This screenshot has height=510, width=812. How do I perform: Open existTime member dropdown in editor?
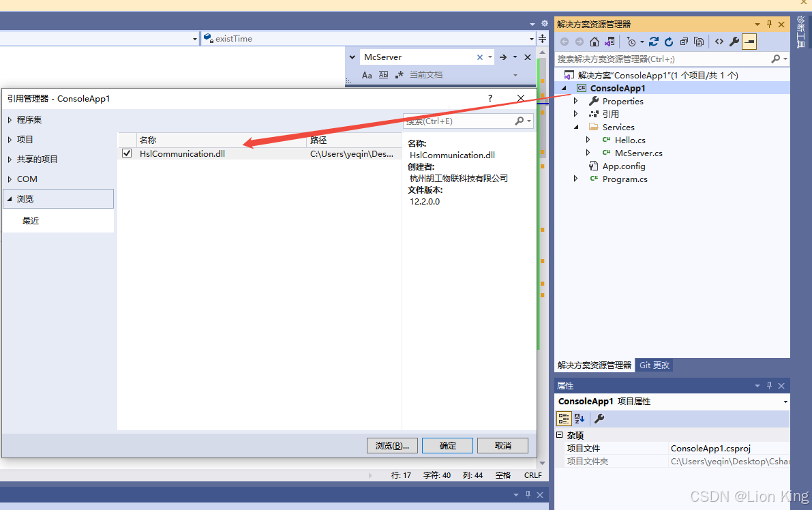click(531, 39)
